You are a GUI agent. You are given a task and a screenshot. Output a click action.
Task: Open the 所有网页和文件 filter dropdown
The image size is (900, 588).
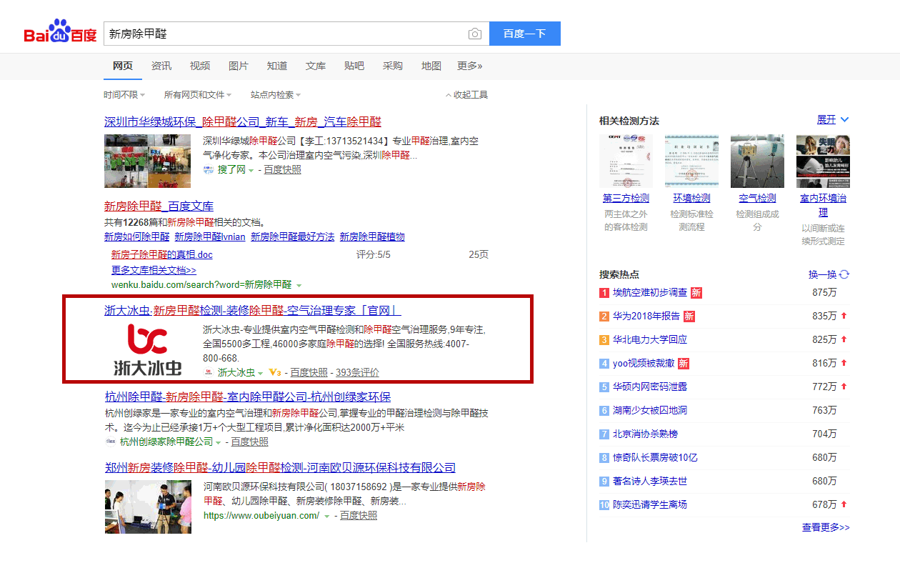coord(198,95)
